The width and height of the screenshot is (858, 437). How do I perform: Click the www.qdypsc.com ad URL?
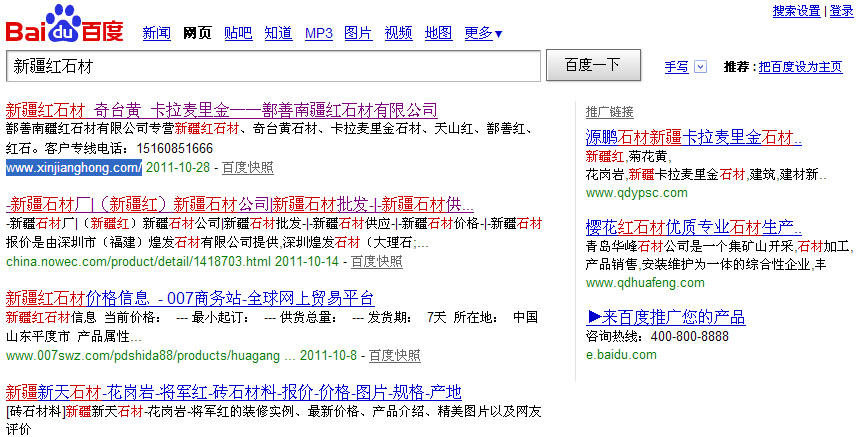[637, 193]
